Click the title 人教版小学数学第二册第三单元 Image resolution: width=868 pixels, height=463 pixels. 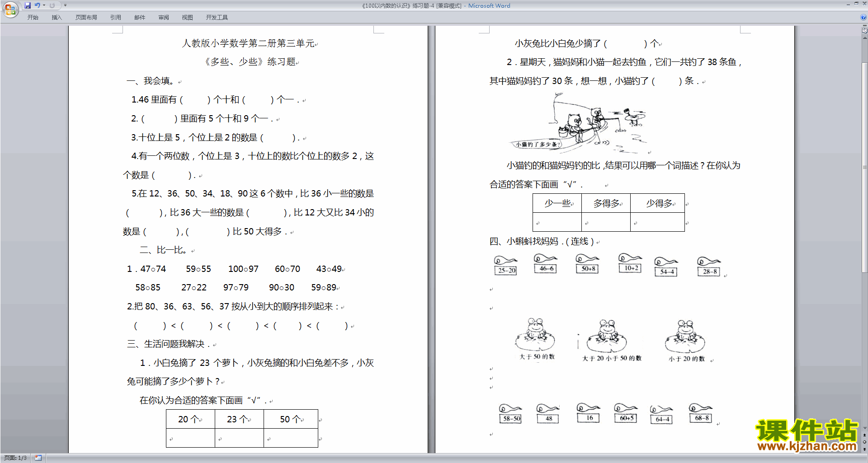248,43
